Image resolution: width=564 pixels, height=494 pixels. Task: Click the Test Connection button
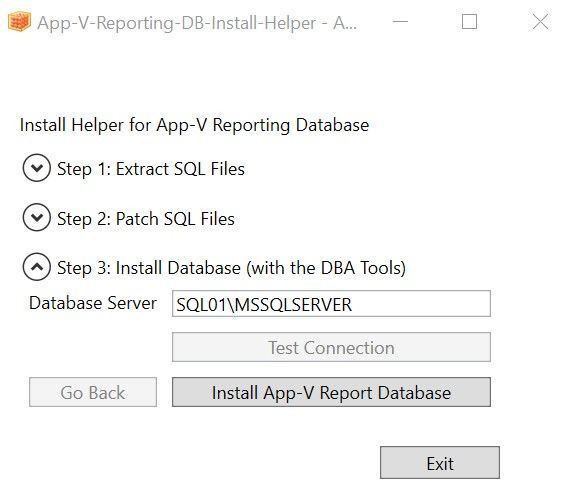click(x=331, y=347)
